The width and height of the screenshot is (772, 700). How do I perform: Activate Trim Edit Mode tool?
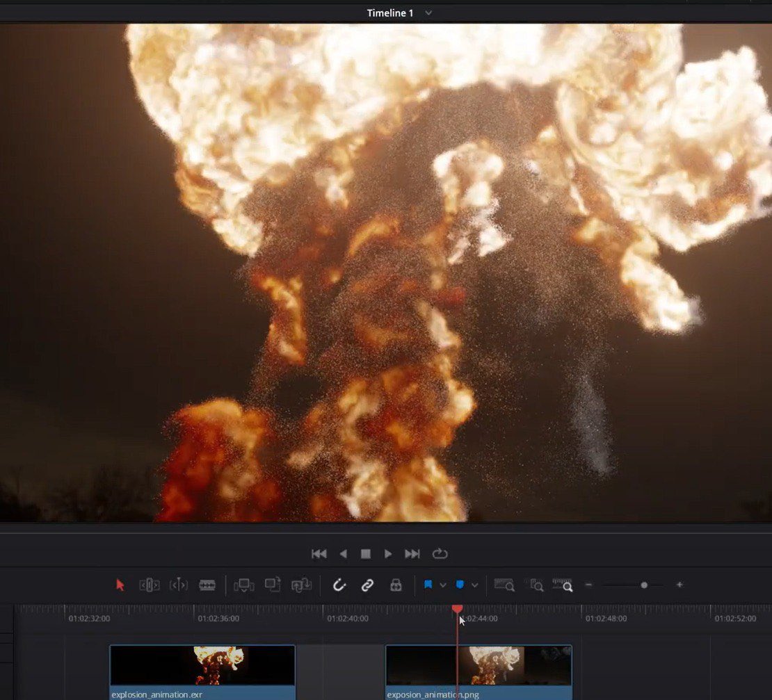coord(150,585)
